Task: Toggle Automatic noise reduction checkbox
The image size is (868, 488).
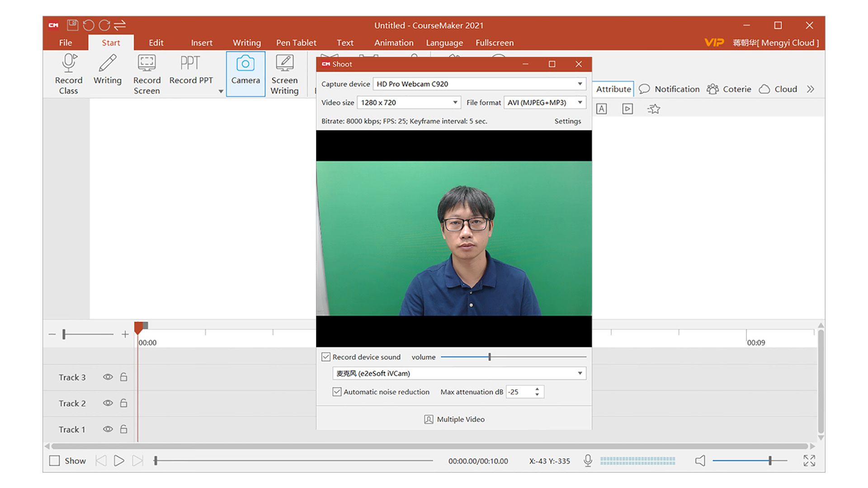Action: [337, 392]
